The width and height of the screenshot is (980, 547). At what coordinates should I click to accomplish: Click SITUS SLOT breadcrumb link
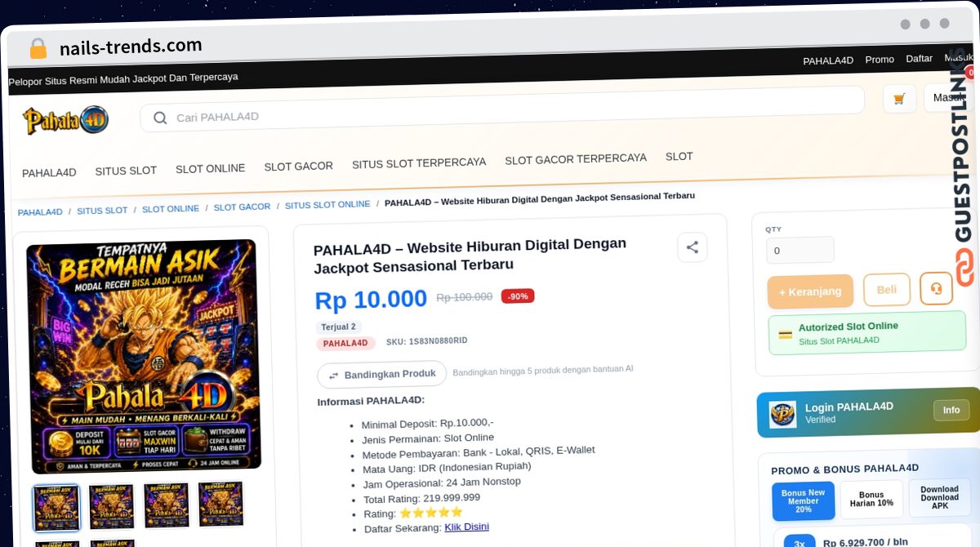pos(102,211)
